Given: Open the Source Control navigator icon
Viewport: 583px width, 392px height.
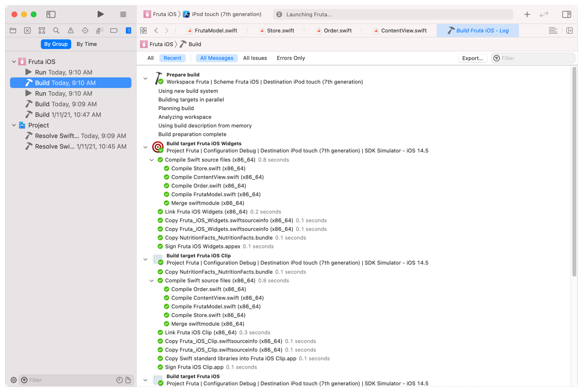Looking at the screenshot, I should pos(27,30).
